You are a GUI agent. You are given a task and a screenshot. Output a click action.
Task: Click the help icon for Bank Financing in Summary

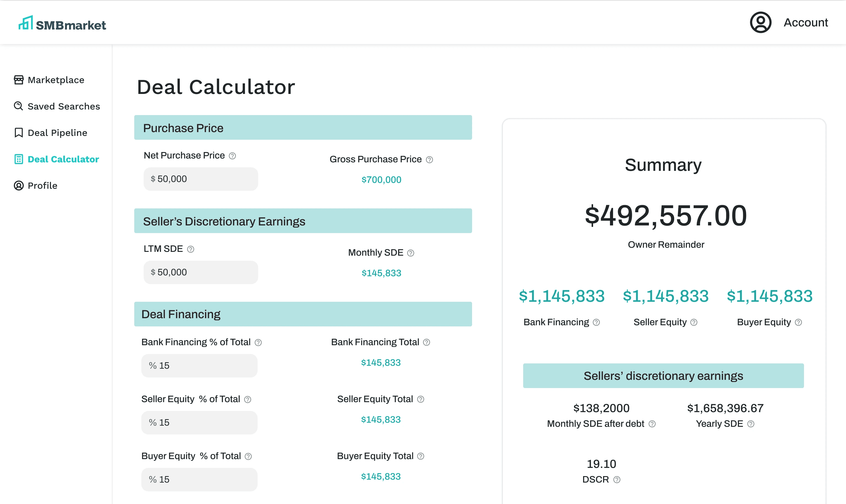[x=596, y=322]
